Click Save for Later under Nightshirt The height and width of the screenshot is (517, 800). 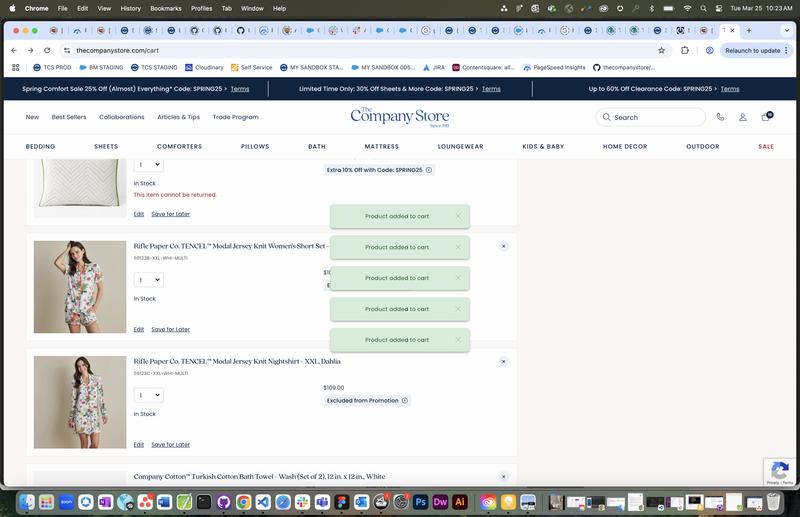point(170,445)
